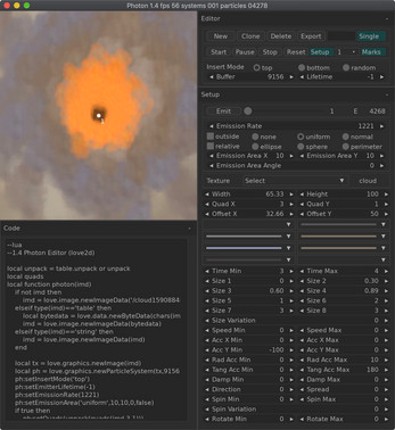Clone the current particle system
The height and width of the screenshot is (430, 395).
tap(251, 36)
